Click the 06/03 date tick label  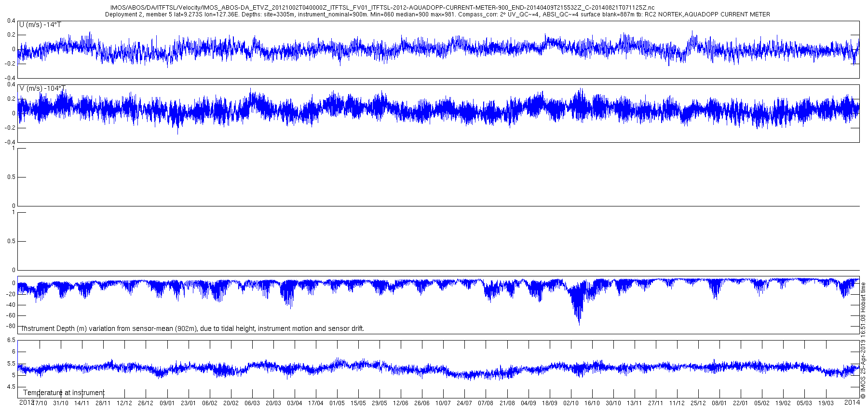(252, 403)
